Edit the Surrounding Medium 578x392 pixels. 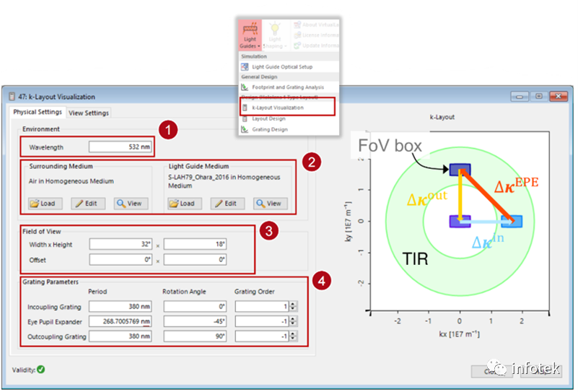tap(88, 203)
